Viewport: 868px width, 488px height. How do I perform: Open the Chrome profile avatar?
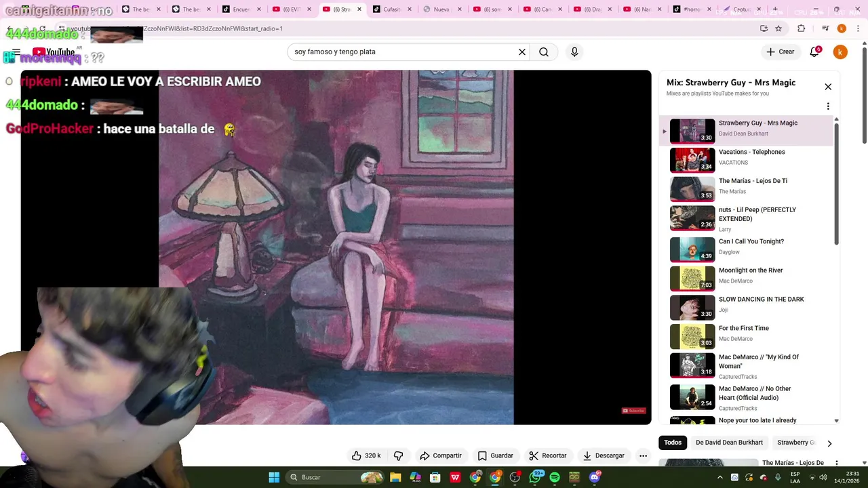pos(842,28)
